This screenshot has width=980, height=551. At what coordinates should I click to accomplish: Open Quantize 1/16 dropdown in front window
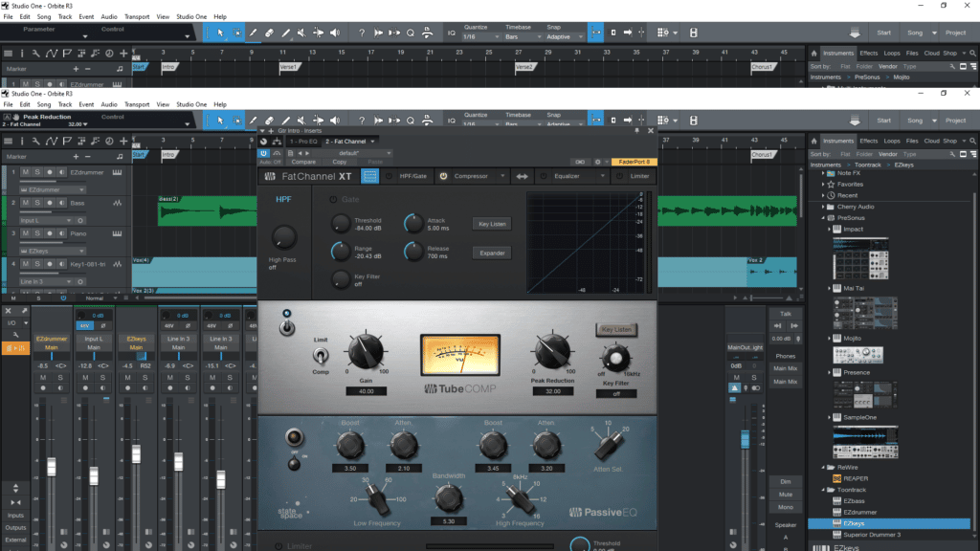pyautogui.click(x=480, y=123)
